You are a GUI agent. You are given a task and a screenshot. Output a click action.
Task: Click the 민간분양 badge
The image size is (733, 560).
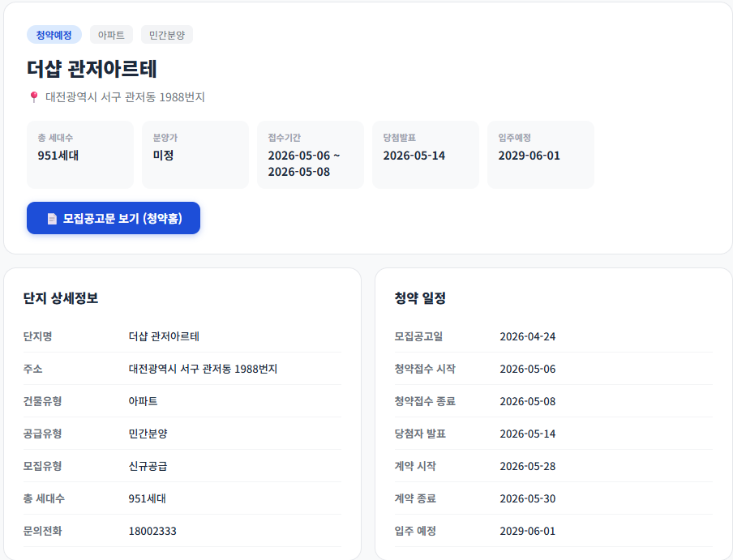coord(165,34)
